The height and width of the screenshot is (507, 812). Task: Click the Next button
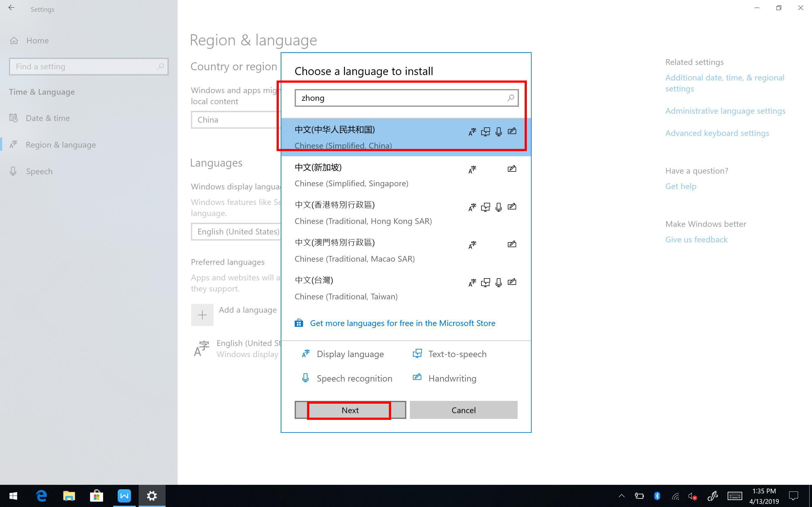point(350,410)
